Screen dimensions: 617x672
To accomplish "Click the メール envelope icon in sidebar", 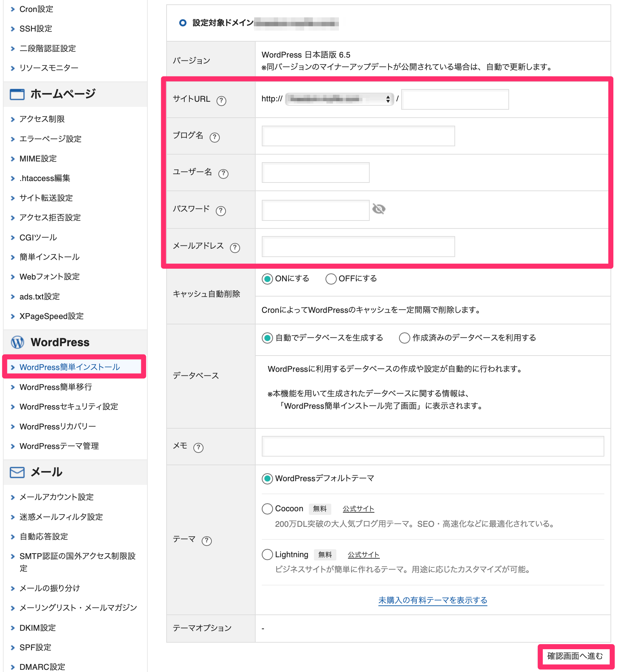I will [x=17, y=472].
